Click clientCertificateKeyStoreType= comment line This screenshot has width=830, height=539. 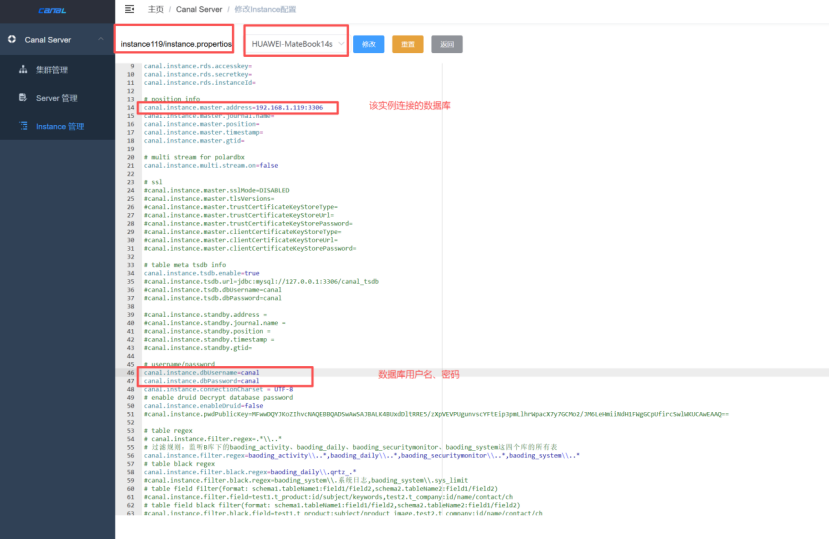[x=242, y=232]
